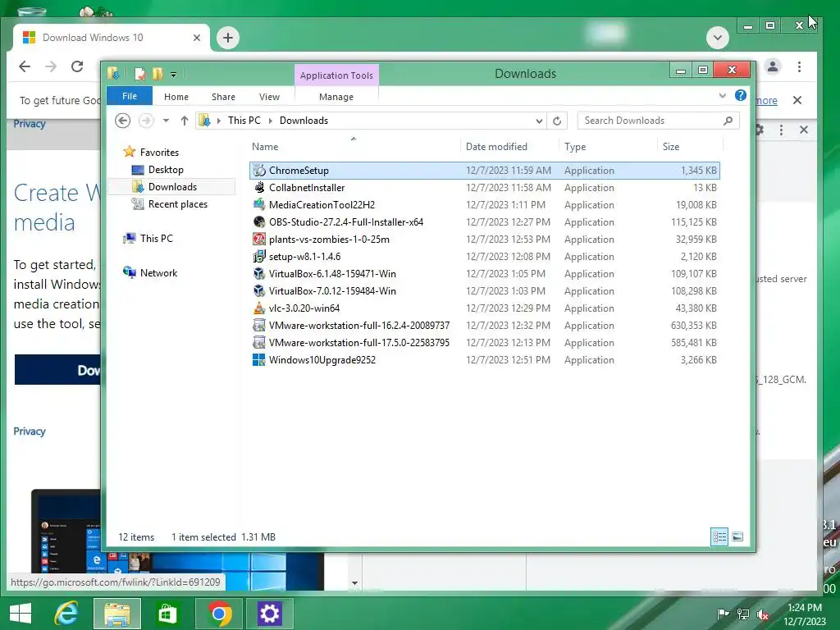Open a new tab in Chrome
This screenshot has width=840, height=630.
[228, 38]
